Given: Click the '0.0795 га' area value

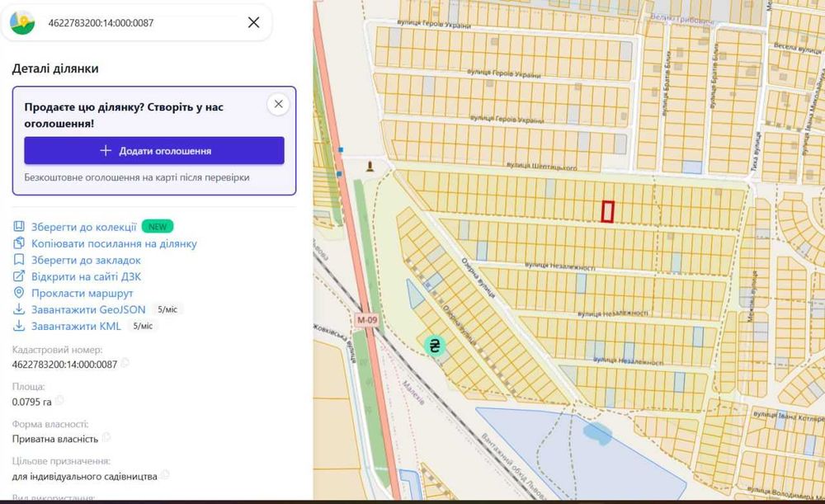Looking at the screenshot, I should pos(31,402).
